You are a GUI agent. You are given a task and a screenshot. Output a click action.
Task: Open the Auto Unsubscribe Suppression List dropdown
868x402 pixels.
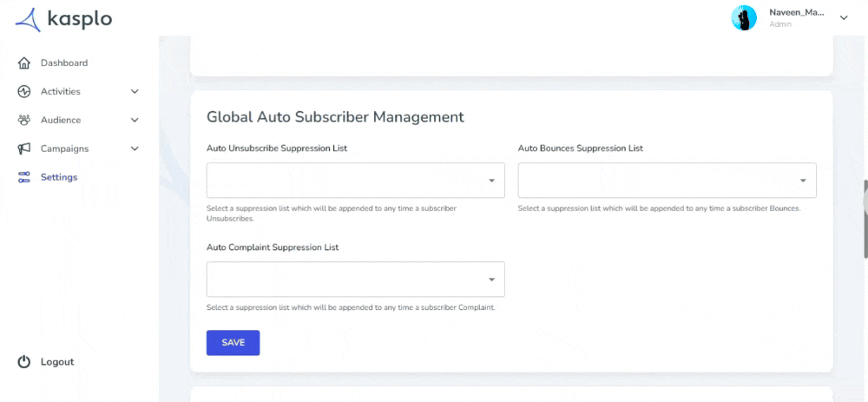355,181
